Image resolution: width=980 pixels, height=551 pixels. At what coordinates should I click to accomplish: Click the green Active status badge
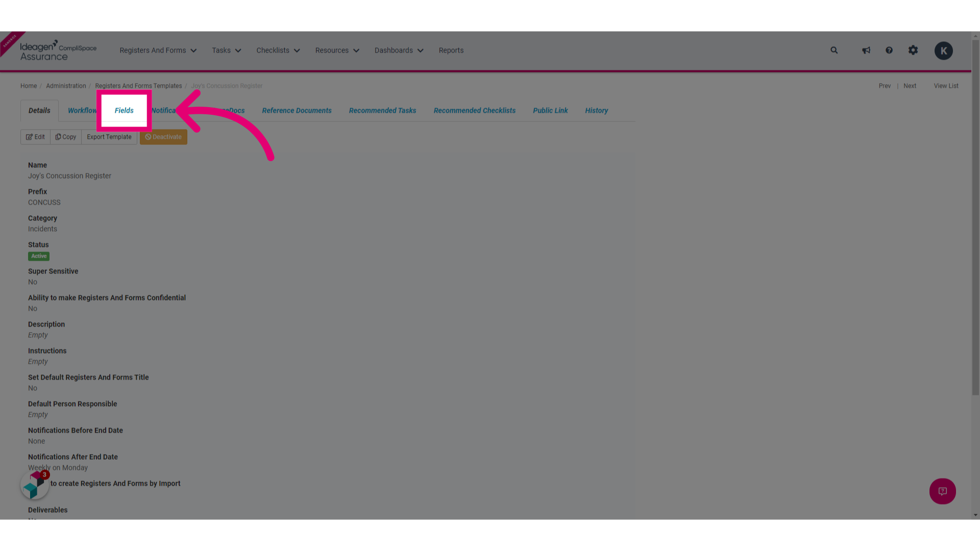pos(39,256)
